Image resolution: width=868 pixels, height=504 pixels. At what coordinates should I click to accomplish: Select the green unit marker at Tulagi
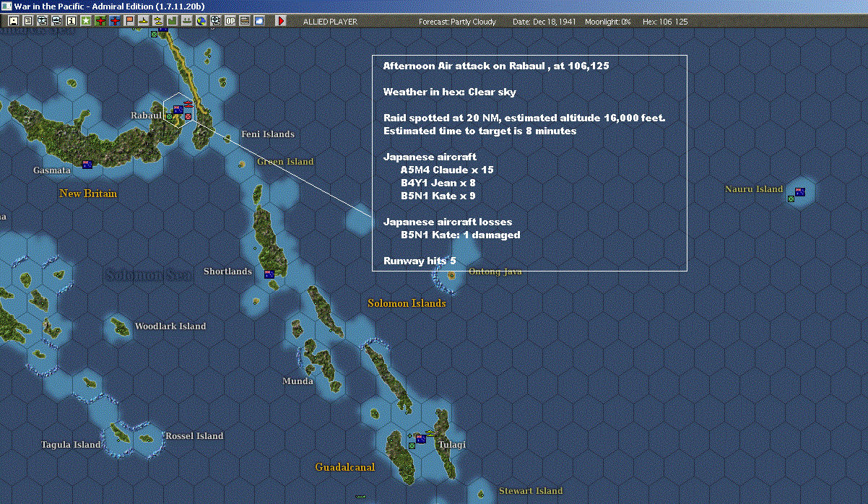(x=412, y=446)
